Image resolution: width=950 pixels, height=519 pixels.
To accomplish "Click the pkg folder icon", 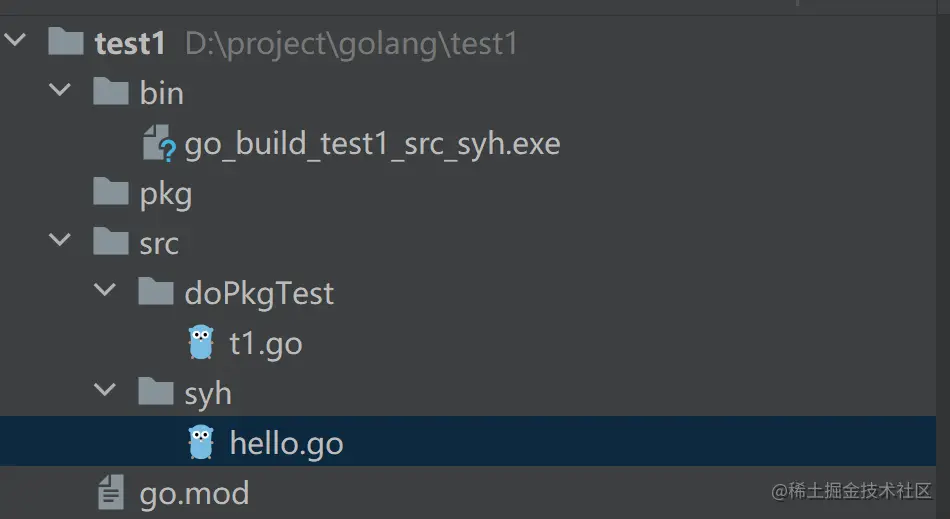I will [111, 192].
